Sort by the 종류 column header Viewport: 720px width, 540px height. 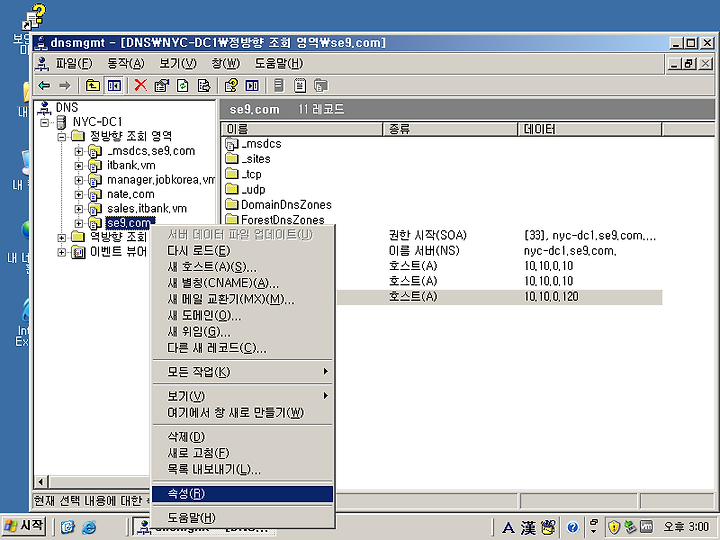(x=450, y=129)
